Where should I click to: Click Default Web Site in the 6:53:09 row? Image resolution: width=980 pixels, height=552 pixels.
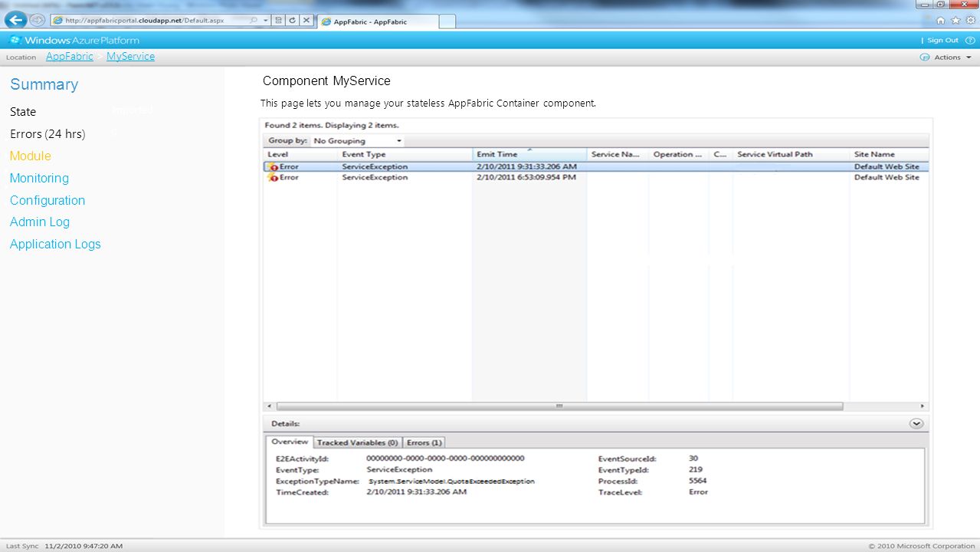click(x=887, y=177)
